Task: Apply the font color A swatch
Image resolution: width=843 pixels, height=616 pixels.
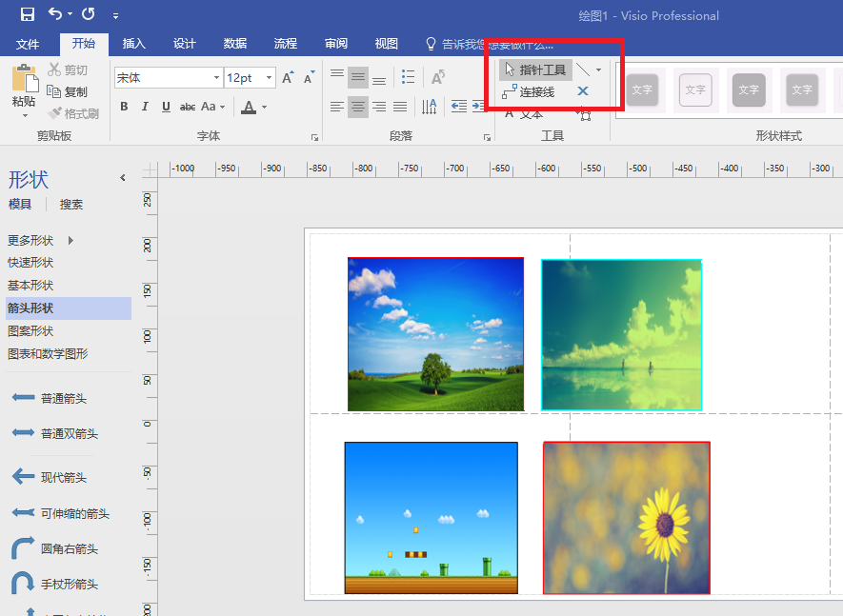Action: pyautogui.click(x=249, y=107)
